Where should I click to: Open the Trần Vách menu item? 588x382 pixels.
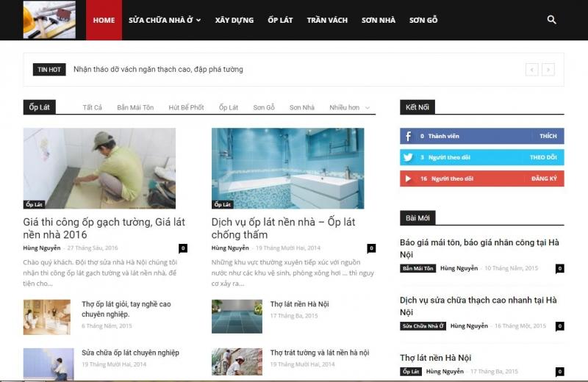[327, 20]
